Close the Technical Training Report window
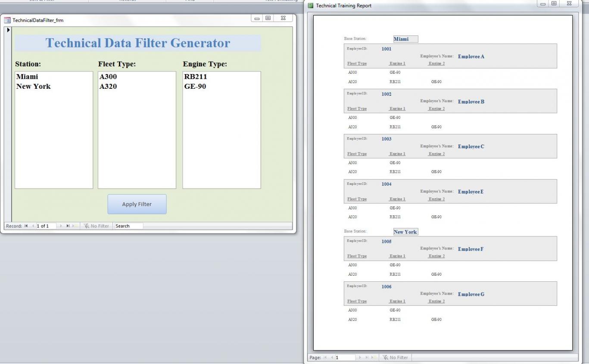 tap(569, 3)
